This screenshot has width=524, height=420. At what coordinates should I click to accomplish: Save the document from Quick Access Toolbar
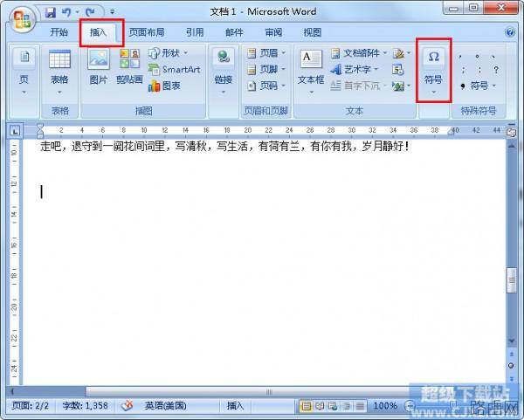pos(51,13)
